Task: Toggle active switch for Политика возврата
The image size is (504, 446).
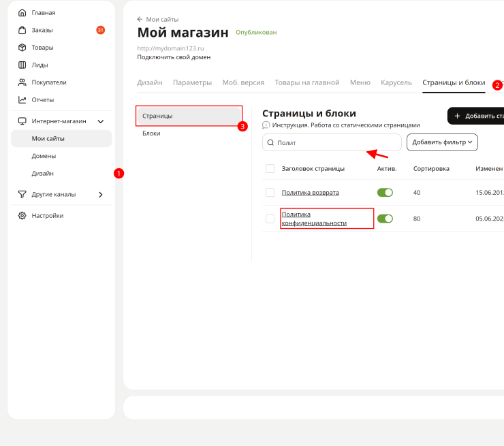Action: [385, 193]
